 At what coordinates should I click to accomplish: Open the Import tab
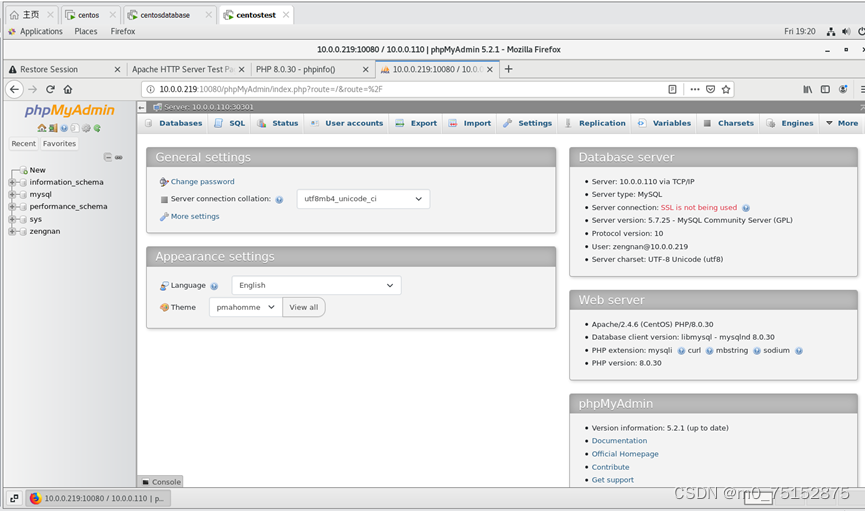point(469,123)
